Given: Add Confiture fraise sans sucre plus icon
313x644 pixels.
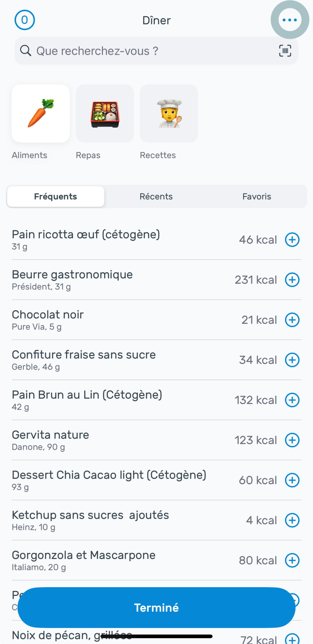Looking at the screenshot, I should click(292, 360).
